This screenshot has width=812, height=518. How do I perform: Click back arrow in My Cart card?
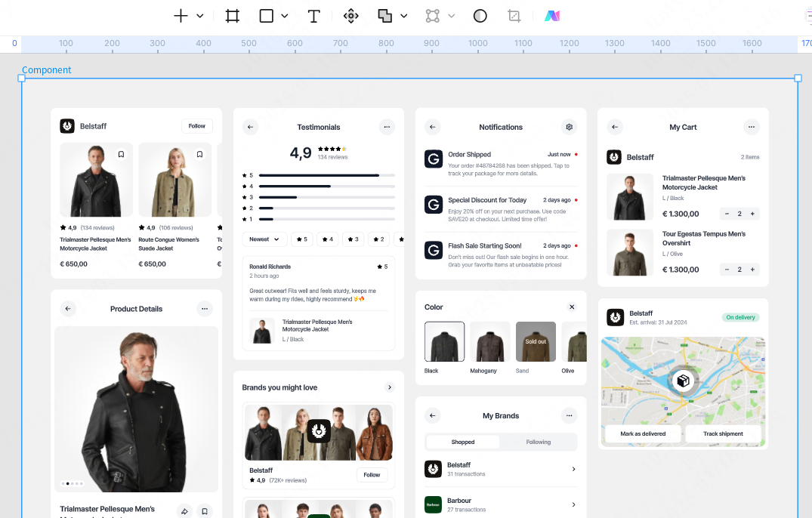point(615,127)
